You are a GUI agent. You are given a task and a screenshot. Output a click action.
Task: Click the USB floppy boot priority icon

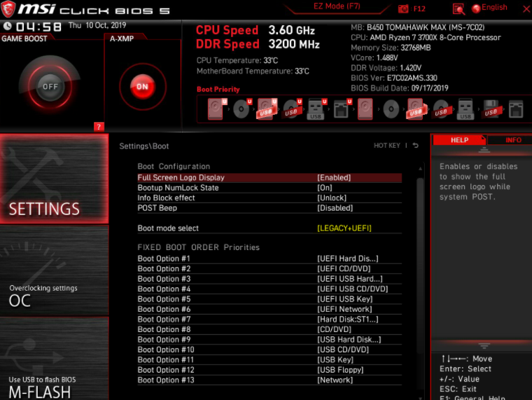(x=491, y=109)
